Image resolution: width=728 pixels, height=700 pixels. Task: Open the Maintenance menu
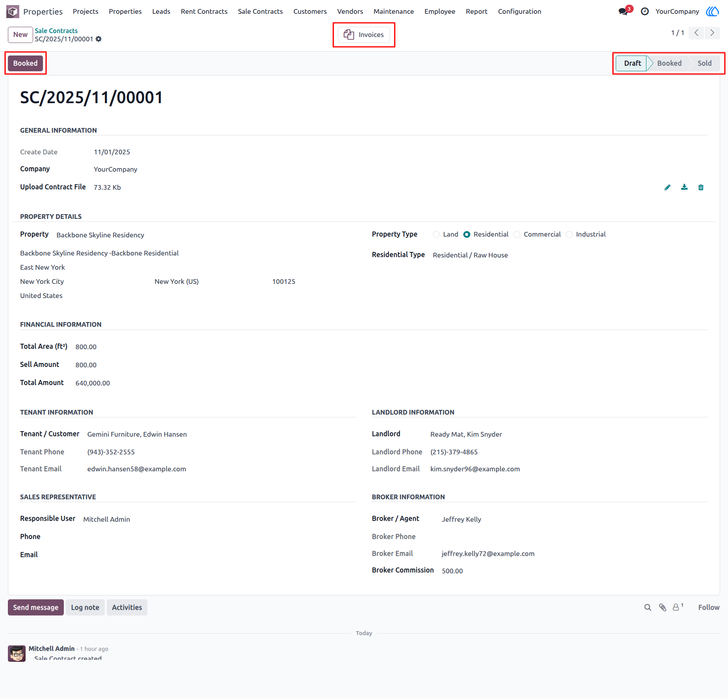click(x=394, y=11)
